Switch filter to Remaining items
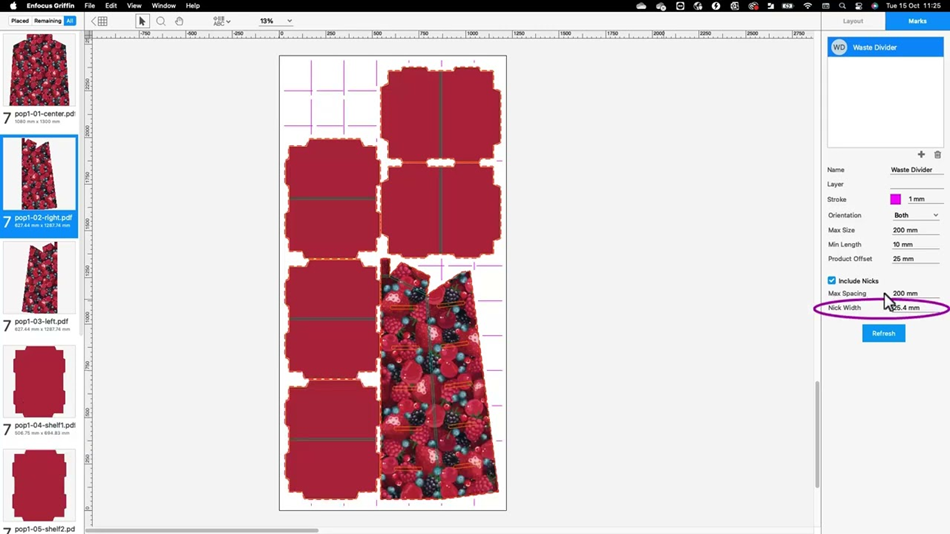 pyautogui.click(x=47, y=21)
